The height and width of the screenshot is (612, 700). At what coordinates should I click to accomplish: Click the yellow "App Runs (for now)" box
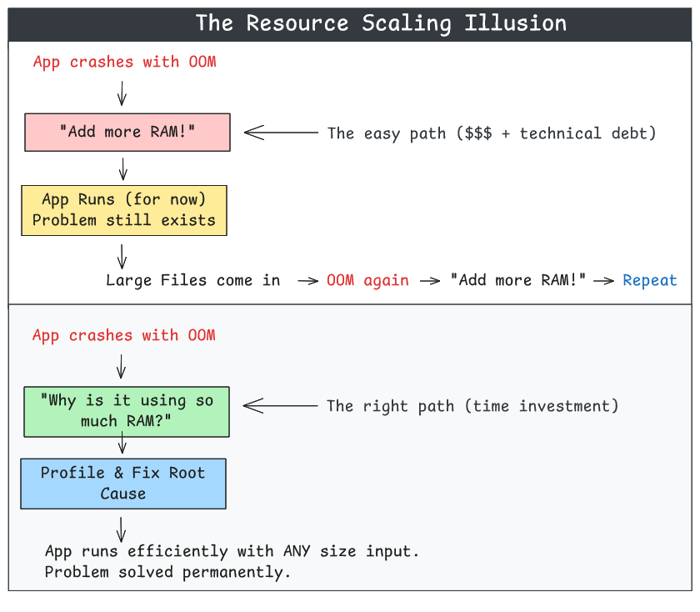coord(123,210)
